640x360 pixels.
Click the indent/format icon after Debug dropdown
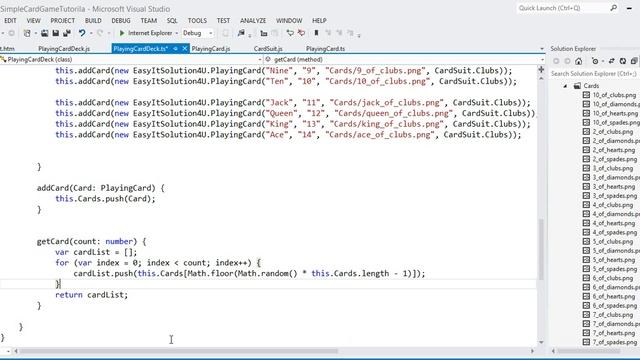coord(264,33)
